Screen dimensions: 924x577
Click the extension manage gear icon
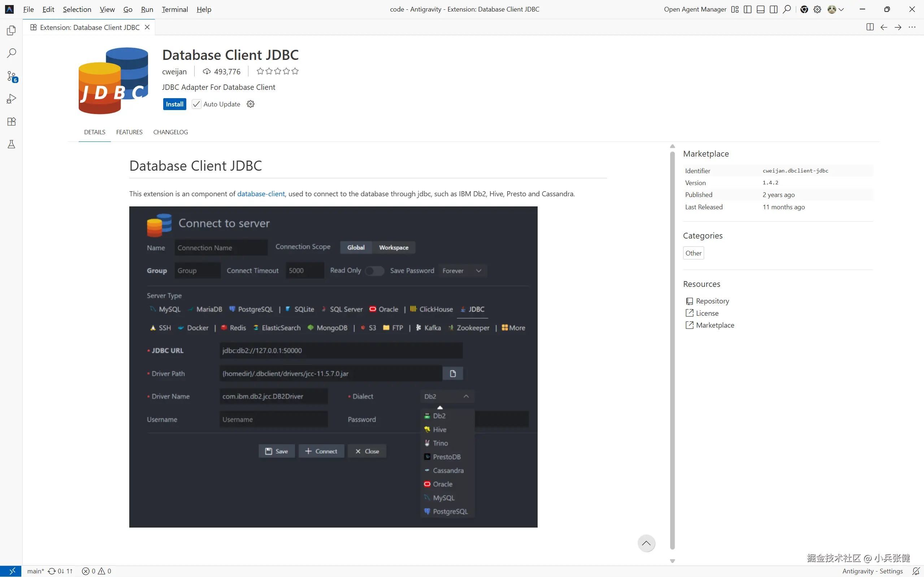coord(251,104)
